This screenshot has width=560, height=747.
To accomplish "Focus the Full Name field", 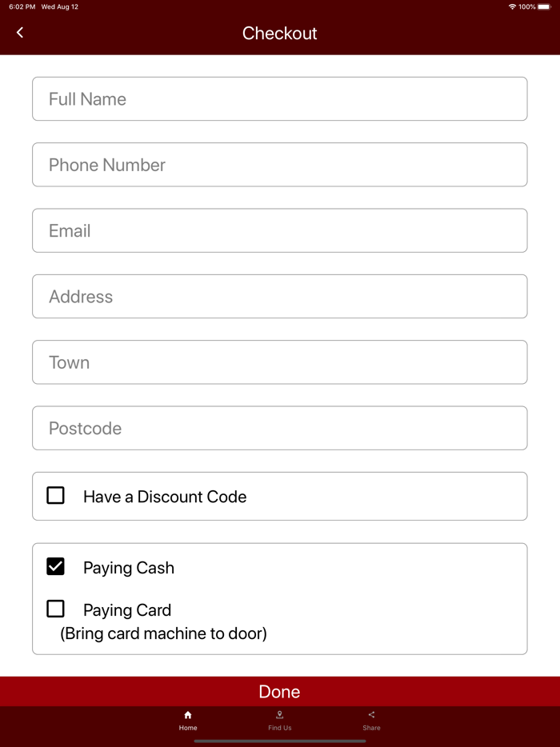I will pyautogui.click(x=279, y=99).
